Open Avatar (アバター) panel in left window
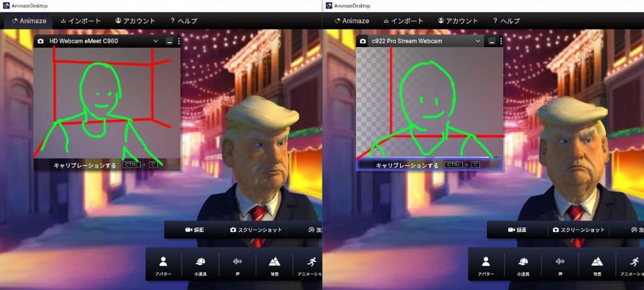644x290 pixels. coord(163,265)
